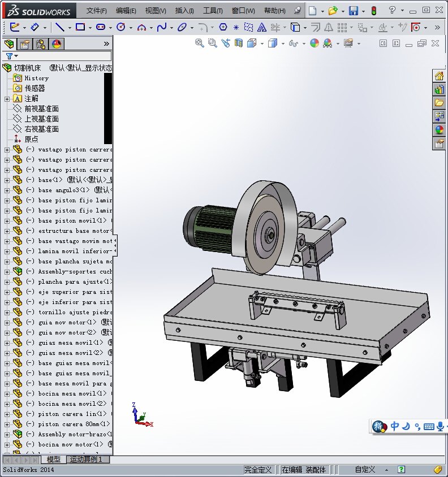Click the Zoom to Fit icon
The width and height of the screenshot is (448, 477).
click(x=200, y=43)
